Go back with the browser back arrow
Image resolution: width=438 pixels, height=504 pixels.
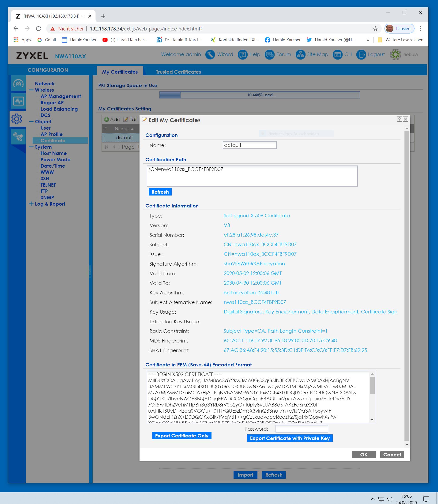tap(16, 29)
